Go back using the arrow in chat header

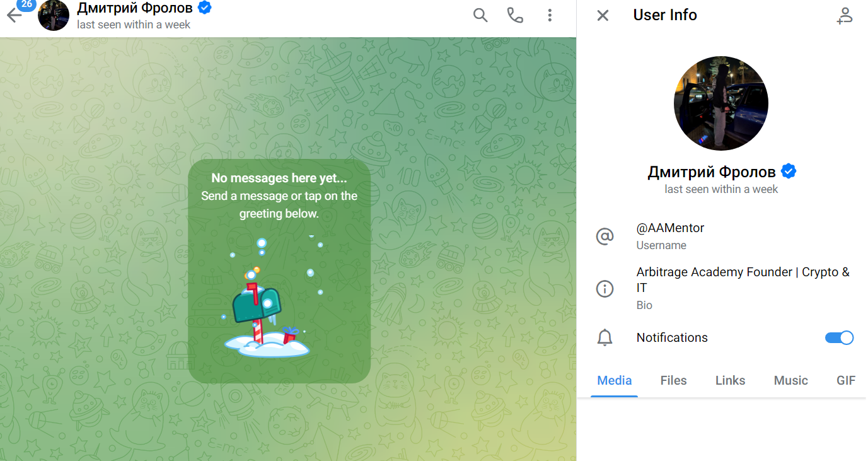(13, 16)
